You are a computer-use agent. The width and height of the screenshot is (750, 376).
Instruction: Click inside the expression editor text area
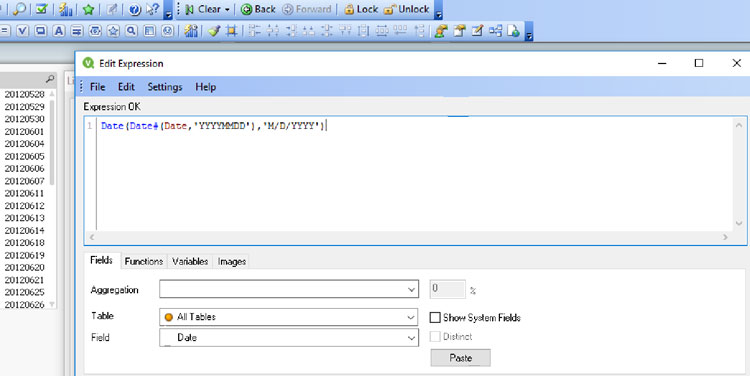point(414,175)
